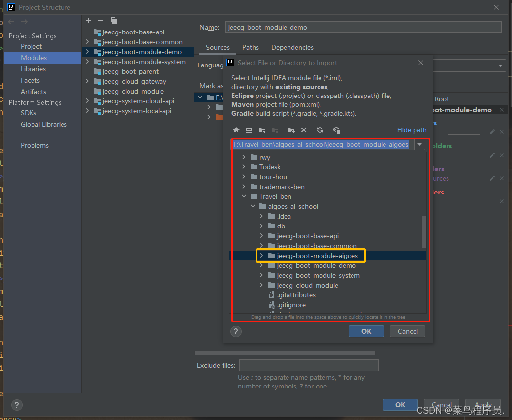Navigate forward arrow in Project Structure
Screen dimensions: 512x420
coord(24,22)
